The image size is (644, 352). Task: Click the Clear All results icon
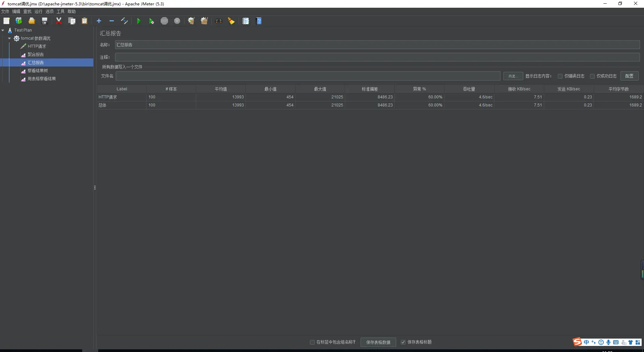(x=204, y=21)
